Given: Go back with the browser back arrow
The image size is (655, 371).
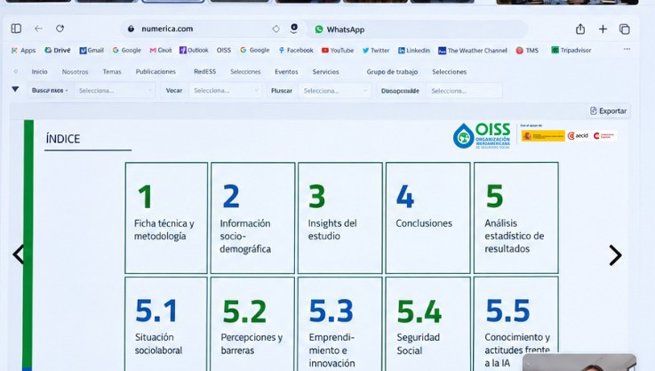Looking at the screenshot, I should point(38,28).
